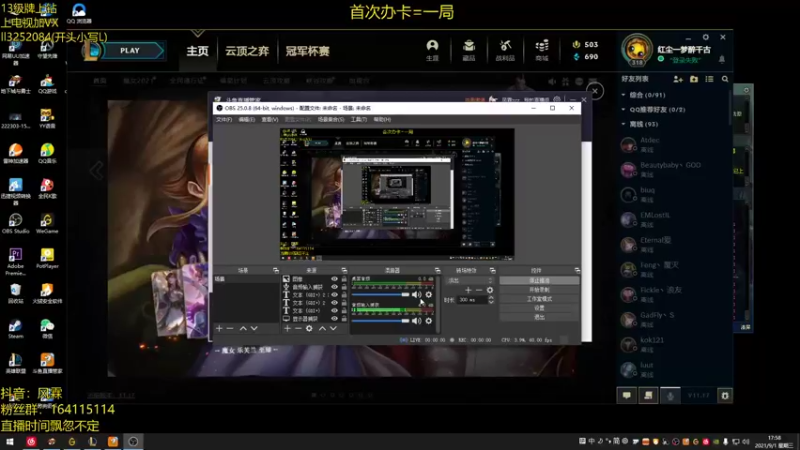Screen dimensions: 800x450
Task: Lock the 显示器捕获 display capture source
Action: [x=344, y=318]
